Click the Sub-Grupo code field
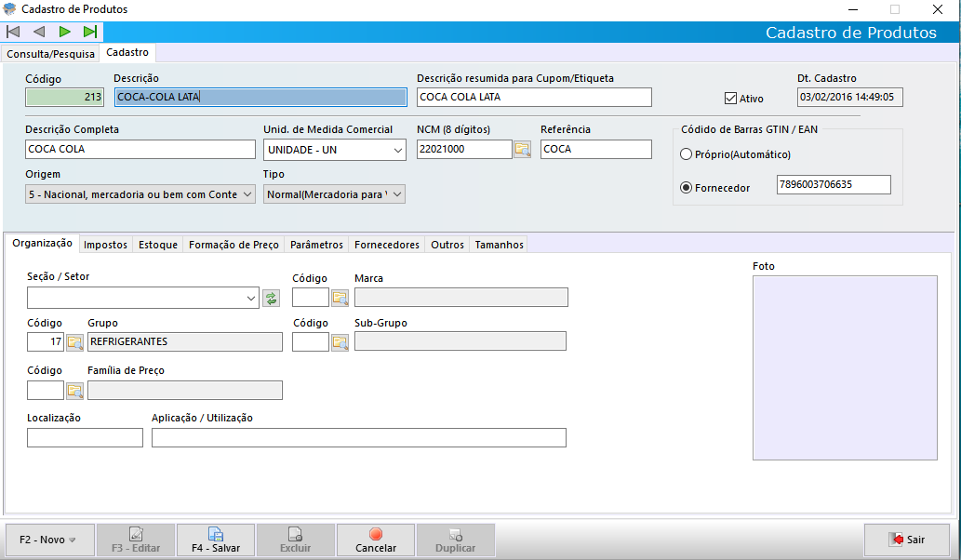The height and width of the screenshot is (560, 961). 311,342
